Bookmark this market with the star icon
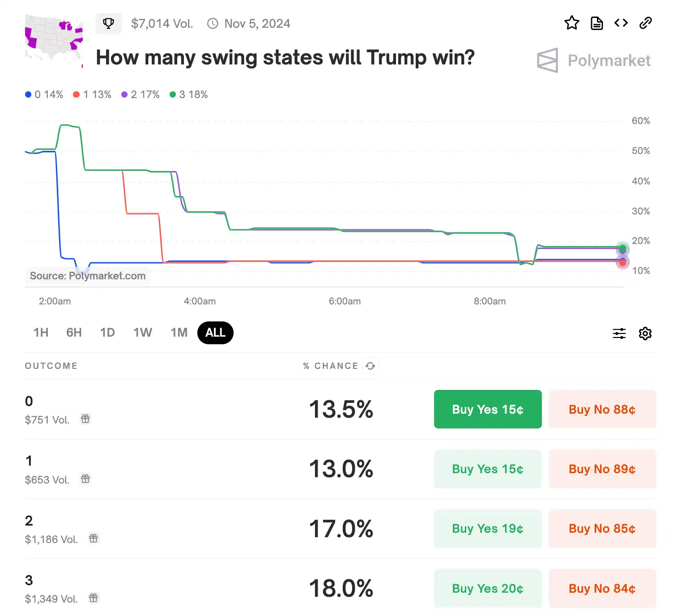Viewport: 673px width, 616px height. 571,23
